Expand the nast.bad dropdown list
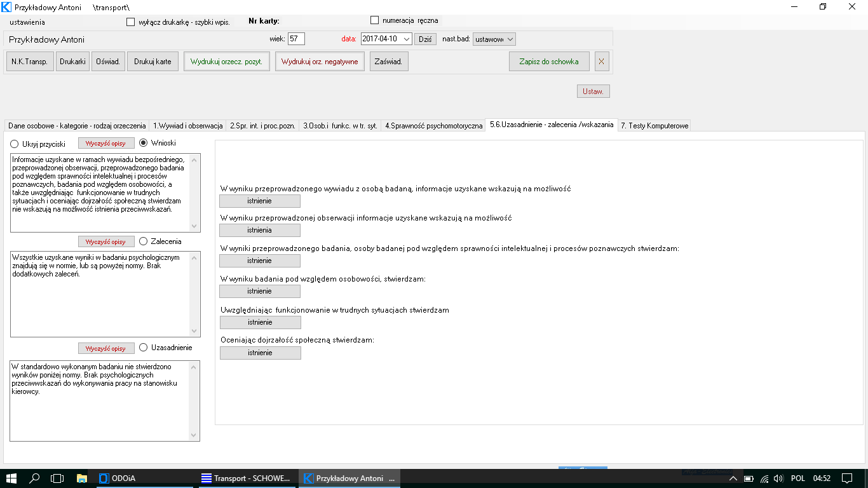This screenshot has height=488, width=868. point(510,39)
